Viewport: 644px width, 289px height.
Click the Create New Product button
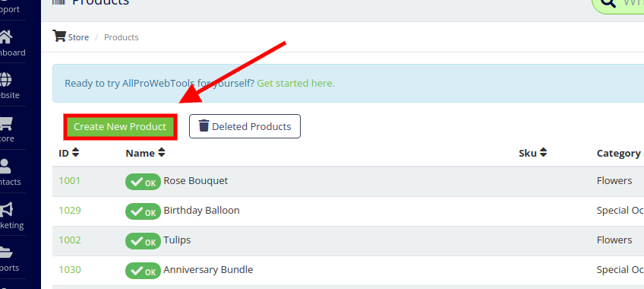[120, 126]
